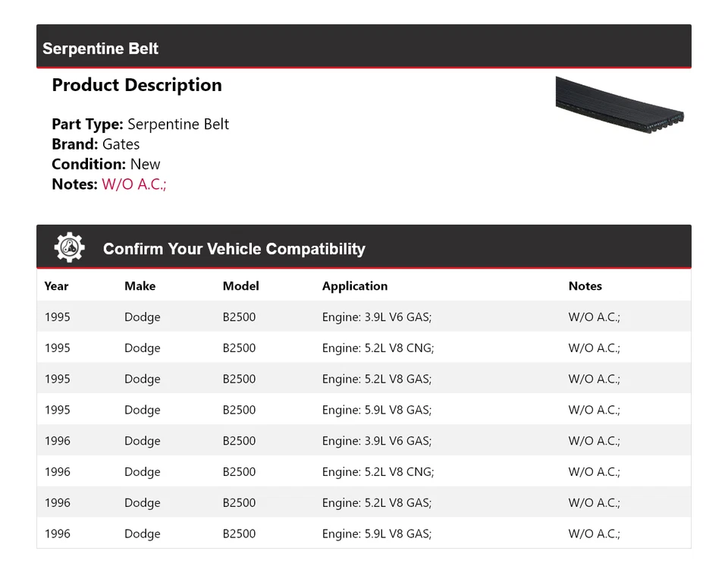Click the Notes column header
728x573 pixels.
[585, 286]
